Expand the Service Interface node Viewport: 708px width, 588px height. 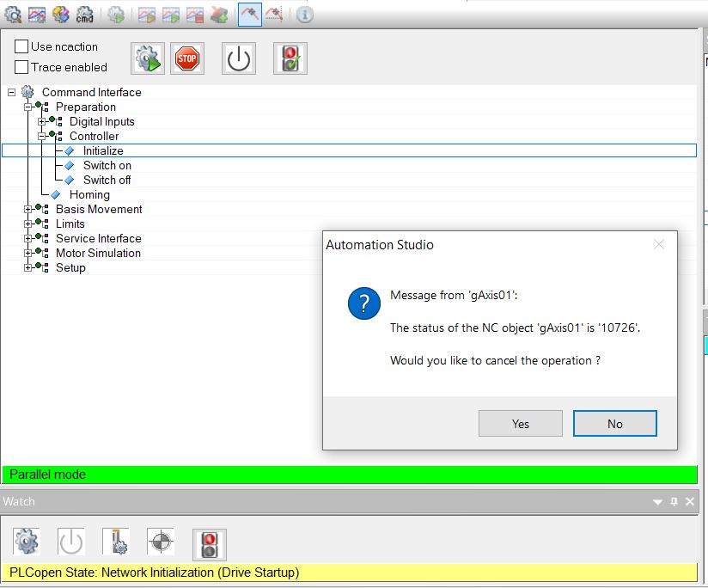pyautogui.click(x=28, y=238)
